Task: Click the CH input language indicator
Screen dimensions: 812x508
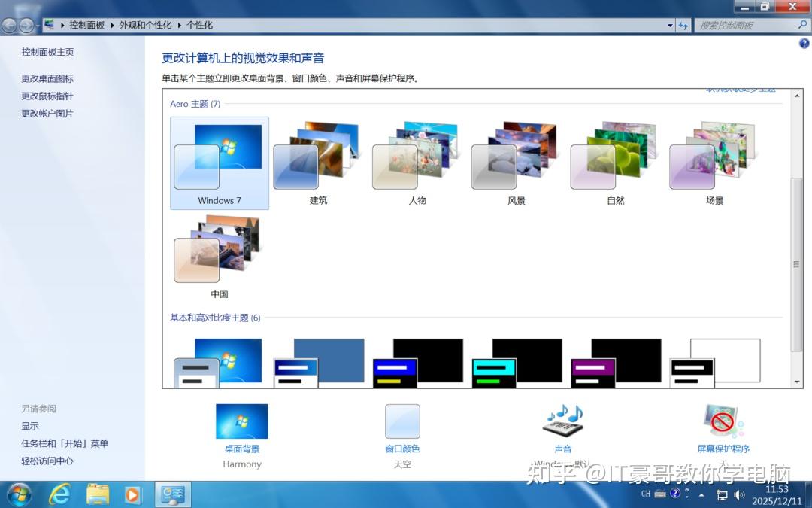Action: [x=646, y=494]
